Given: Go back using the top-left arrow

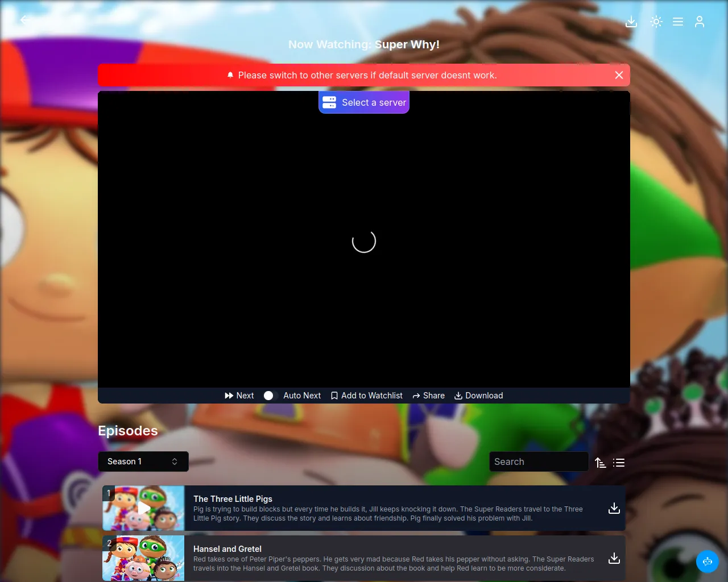Looking at the screenshot, I should tap(25, 20).
